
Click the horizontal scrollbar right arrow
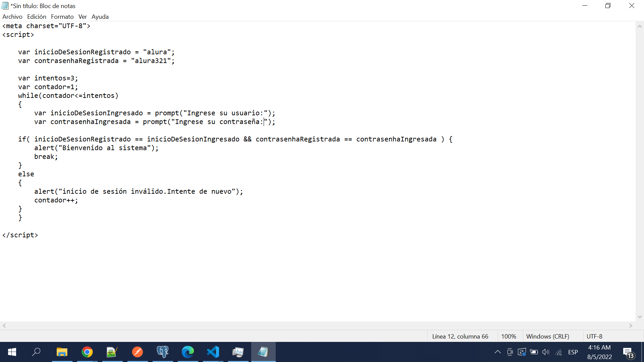[x=631, y=325]
